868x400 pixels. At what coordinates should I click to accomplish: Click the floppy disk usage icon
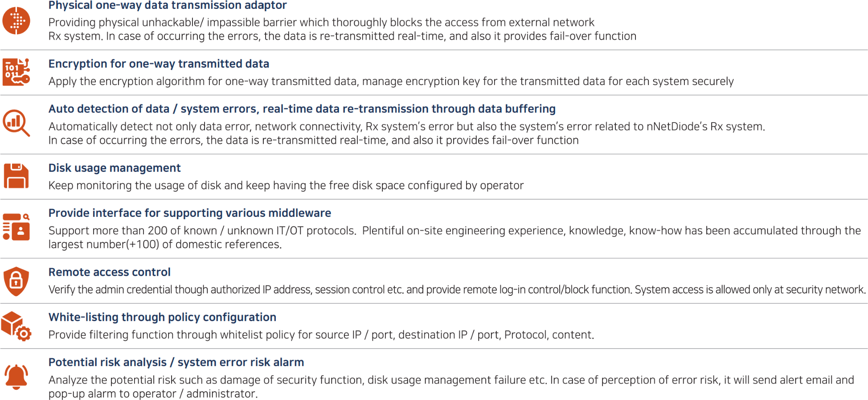click(16, 176)
